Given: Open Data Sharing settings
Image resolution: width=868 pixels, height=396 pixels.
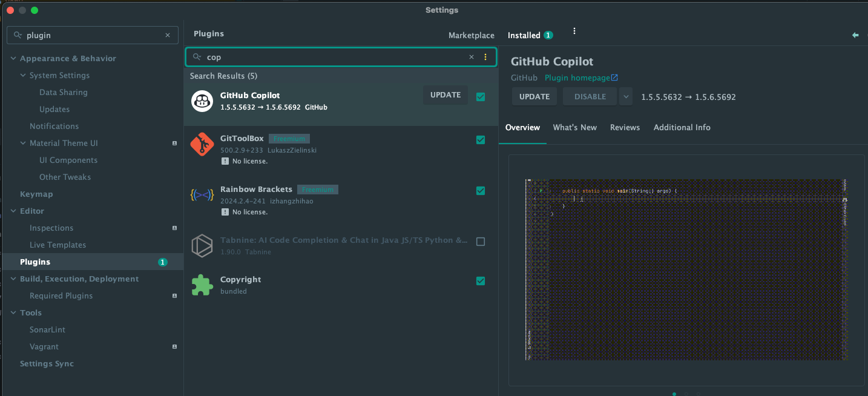Looking at the screenshot, I should (x=63, y=92).
